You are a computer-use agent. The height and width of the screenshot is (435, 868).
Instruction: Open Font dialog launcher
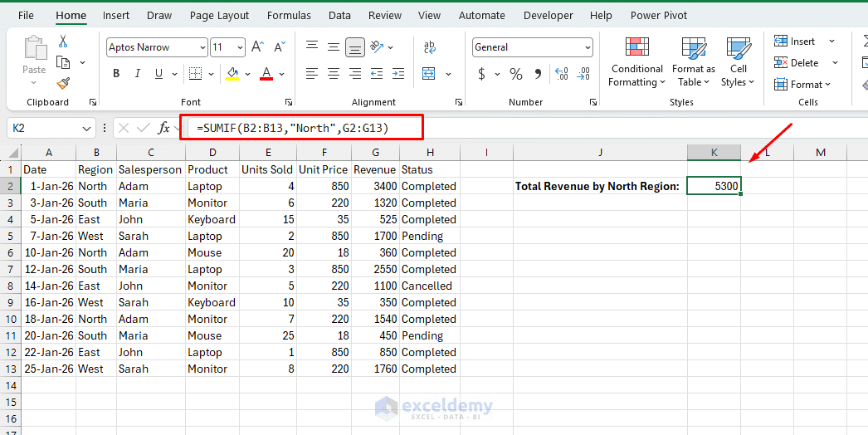coord(289,102)
